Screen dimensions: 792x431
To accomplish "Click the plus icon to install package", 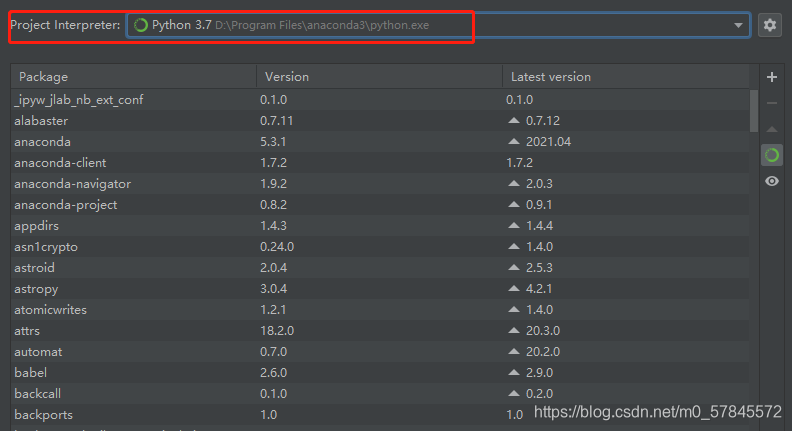I will tap(771, 77).
